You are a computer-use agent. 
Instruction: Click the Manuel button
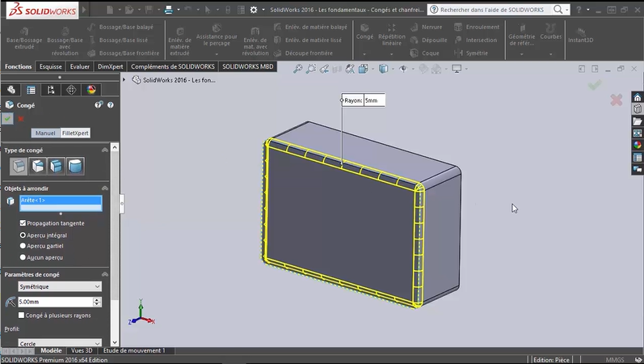[45, 133]
